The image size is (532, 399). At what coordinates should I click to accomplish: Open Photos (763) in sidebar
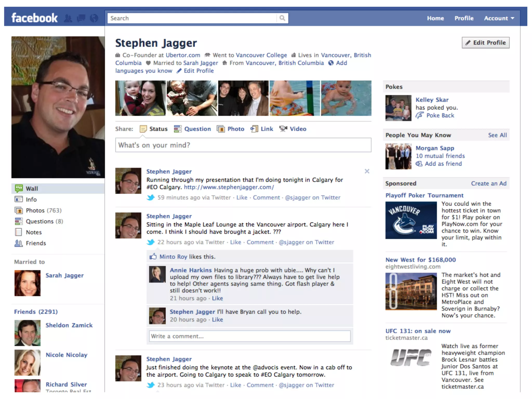click(43, 210)
